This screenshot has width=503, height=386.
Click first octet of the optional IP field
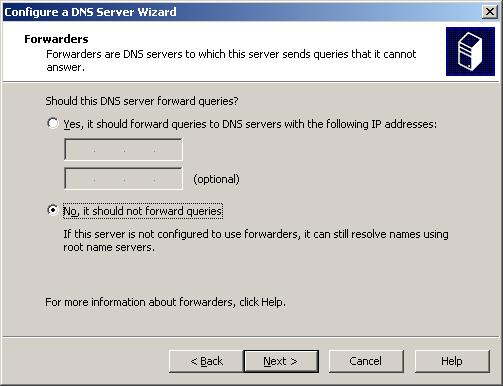80,179
